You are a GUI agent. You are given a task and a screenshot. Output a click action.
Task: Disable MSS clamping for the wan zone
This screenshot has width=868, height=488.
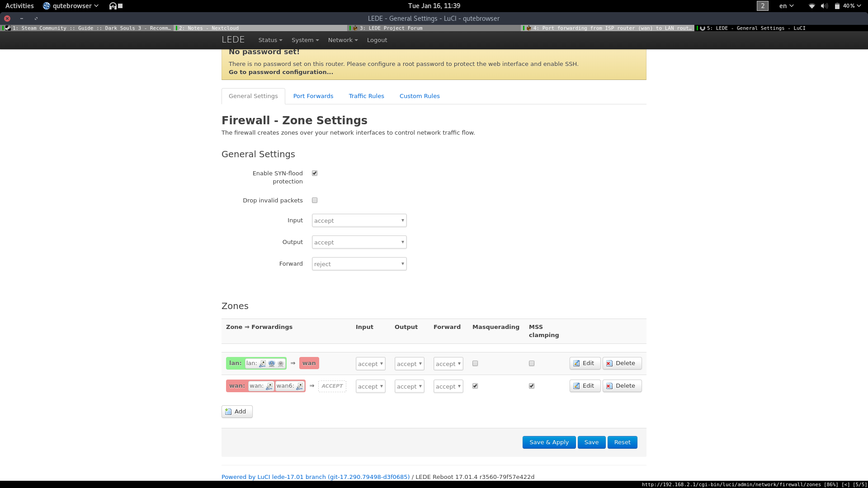[x=532, y=386]
